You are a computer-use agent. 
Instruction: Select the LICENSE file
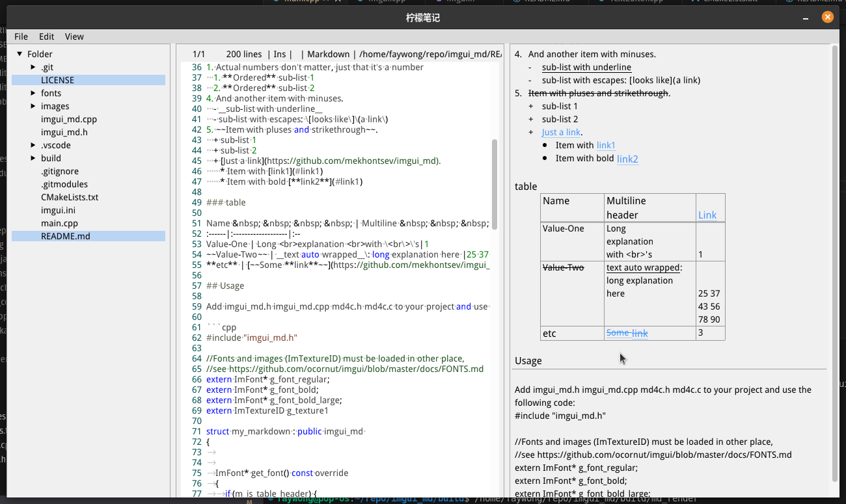click(x=57, y=80)
